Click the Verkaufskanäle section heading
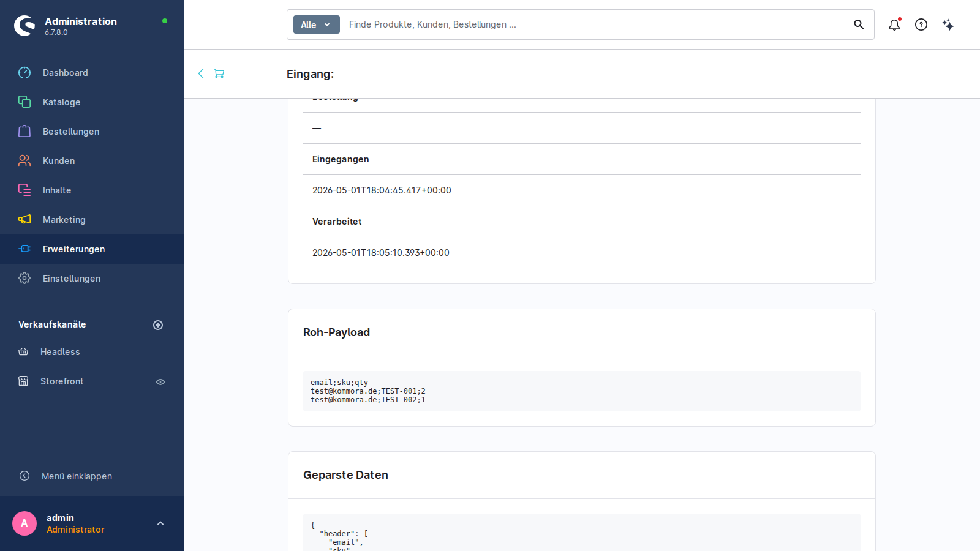 tap(52, 324)
